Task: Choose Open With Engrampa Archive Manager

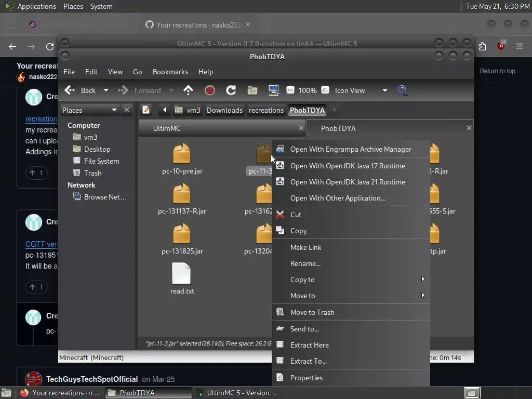Action: [351, 149]
